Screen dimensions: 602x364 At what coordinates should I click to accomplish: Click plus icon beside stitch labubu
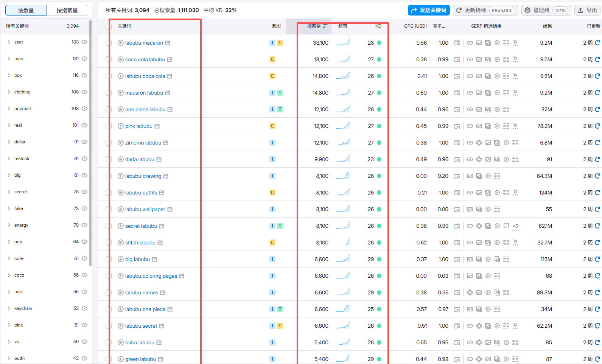coord(121,243)
